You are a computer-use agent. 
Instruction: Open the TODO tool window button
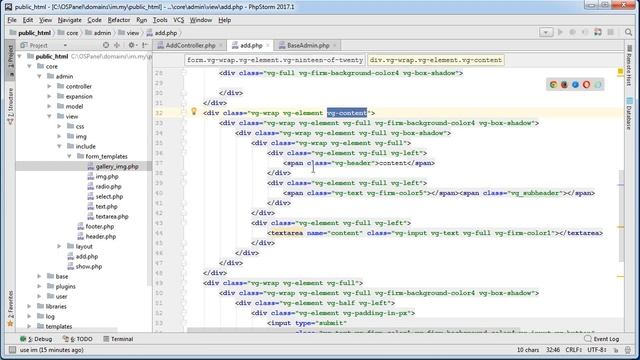point(78,339)
